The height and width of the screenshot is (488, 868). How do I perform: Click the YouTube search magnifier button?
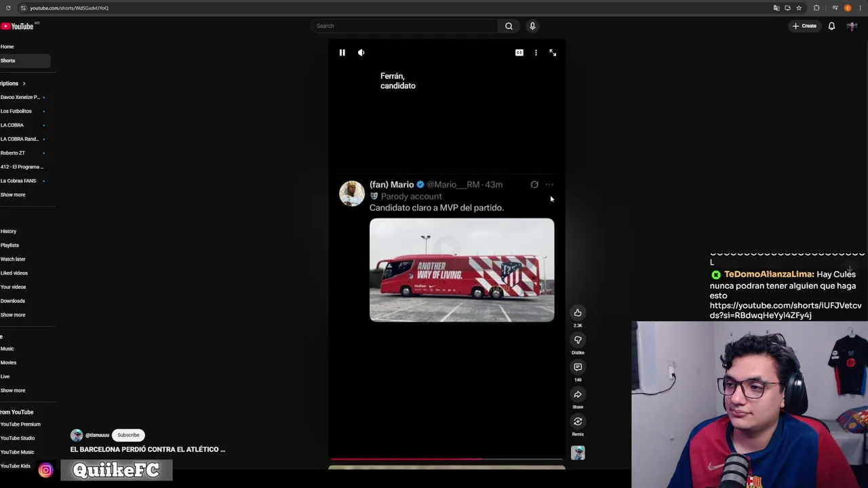(509, 26)
